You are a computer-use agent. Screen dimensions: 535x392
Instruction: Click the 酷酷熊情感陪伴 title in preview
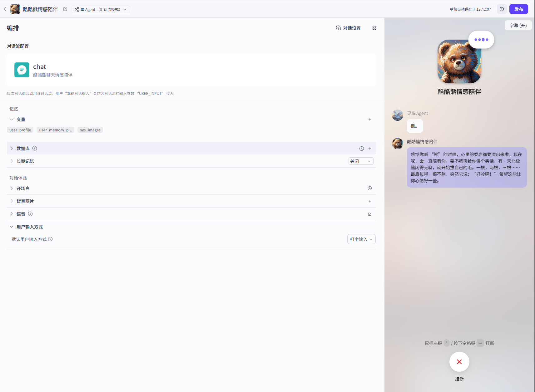459,92
